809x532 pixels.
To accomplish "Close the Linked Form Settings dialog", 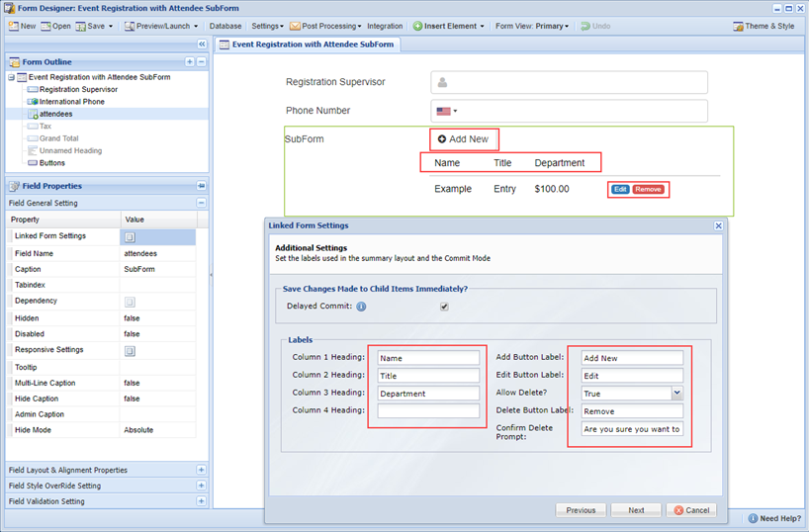I will (x=718, y=226).
